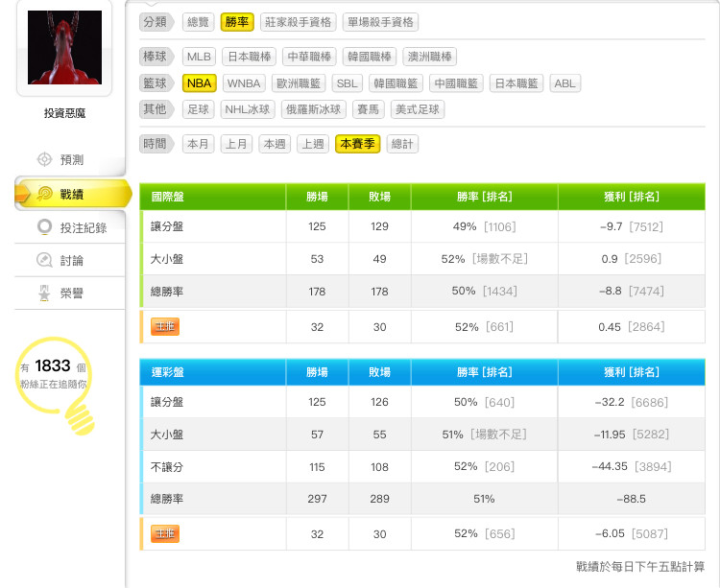Set time range to 上週
720x588 pixels.
[313, 144]
